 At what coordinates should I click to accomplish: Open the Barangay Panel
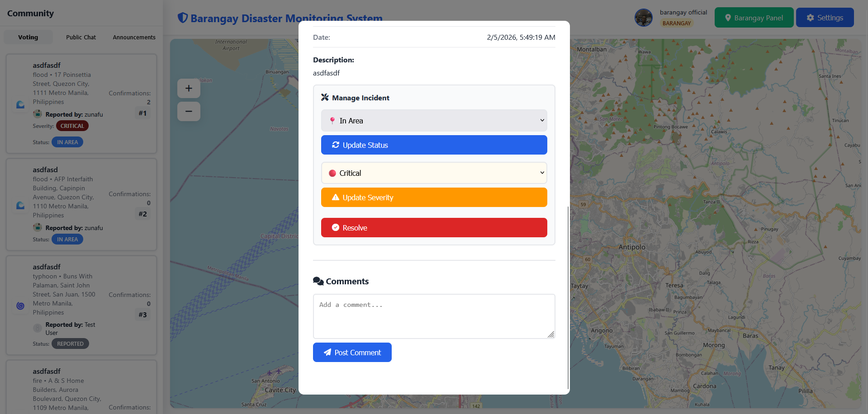tap(754, 18)
